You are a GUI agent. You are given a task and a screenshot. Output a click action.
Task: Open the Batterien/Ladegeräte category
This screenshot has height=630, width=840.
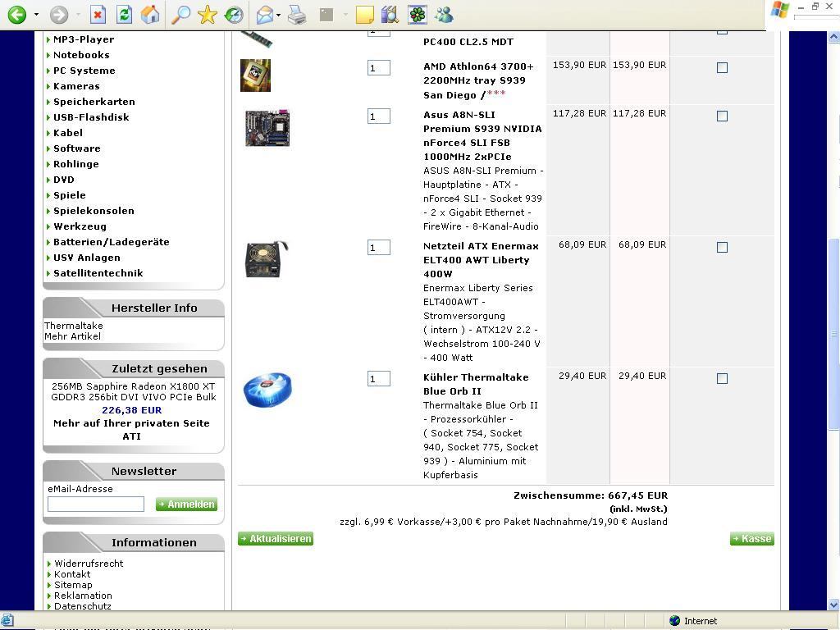(x=112, y=242)
